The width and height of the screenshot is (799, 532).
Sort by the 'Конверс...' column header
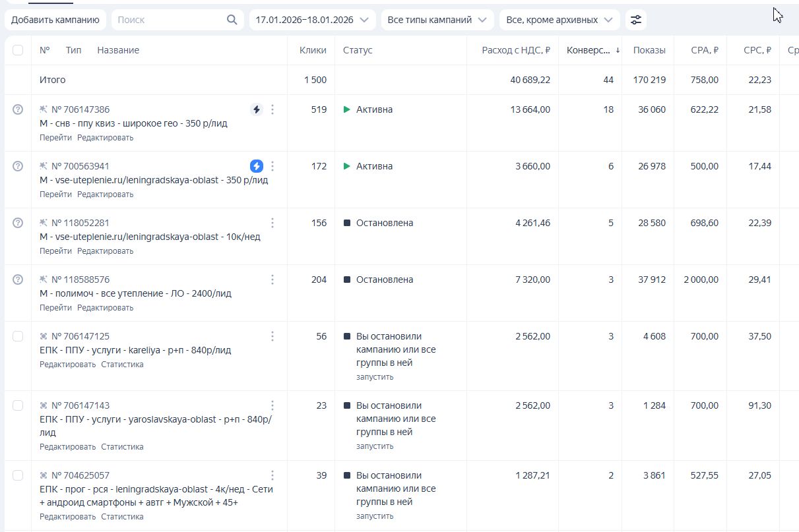tap(588, 50)
